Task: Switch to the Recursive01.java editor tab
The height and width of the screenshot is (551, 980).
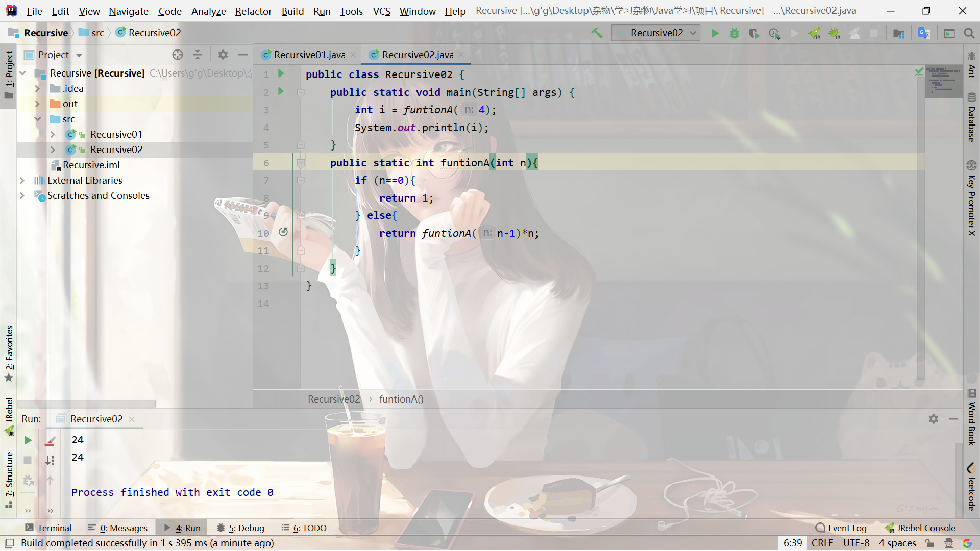Action: (309, 55)
